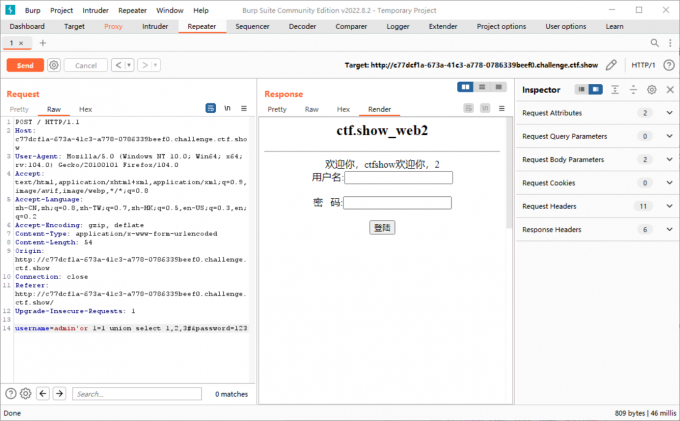Open the Burp menu

(33, 10)
